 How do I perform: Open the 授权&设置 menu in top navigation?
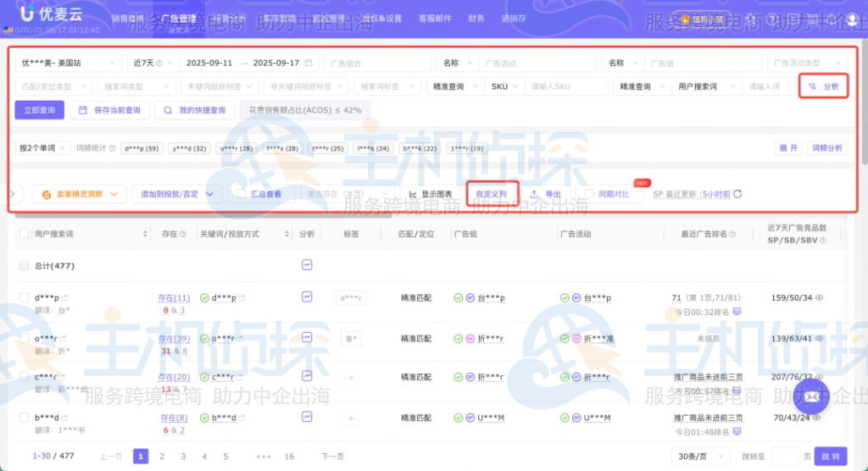tap(382, 19)
